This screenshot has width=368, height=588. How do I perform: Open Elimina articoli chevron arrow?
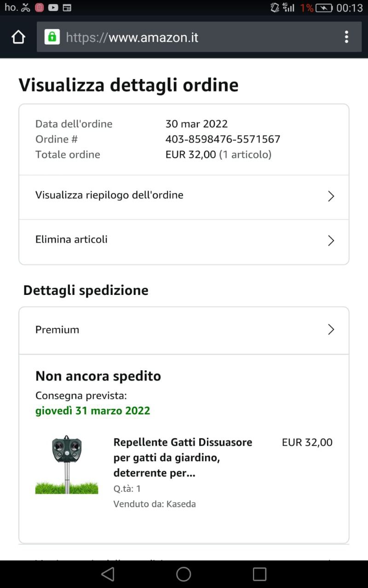[331, 241]
